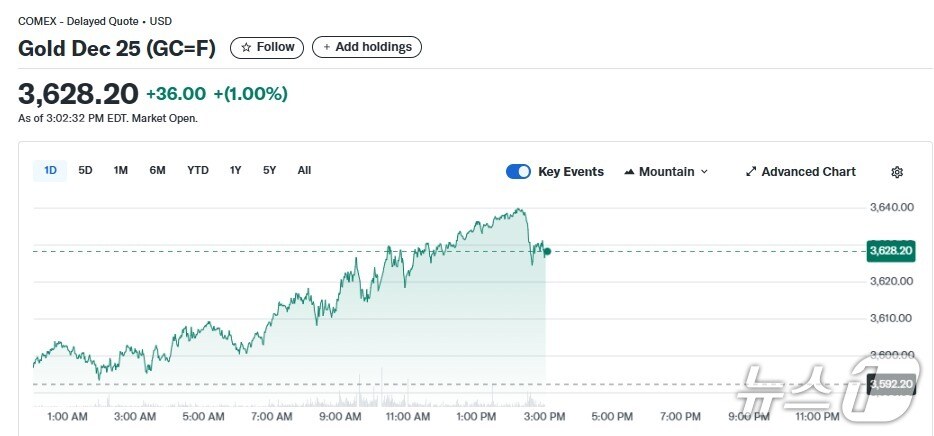Show All time price history
934x436 pixels.
click(304, 171)
